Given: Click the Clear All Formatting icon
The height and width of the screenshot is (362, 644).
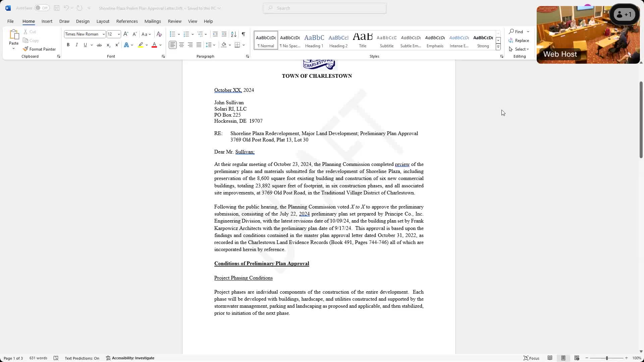Looking at the screenshot, I should pyautogui.click(x=159, y=34).
